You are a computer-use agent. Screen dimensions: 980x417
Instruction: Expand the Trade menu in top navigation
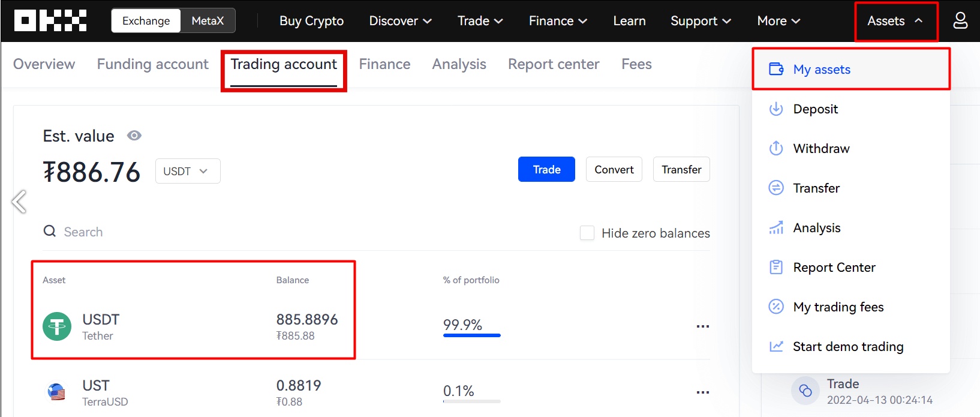[x=480, y=20]
